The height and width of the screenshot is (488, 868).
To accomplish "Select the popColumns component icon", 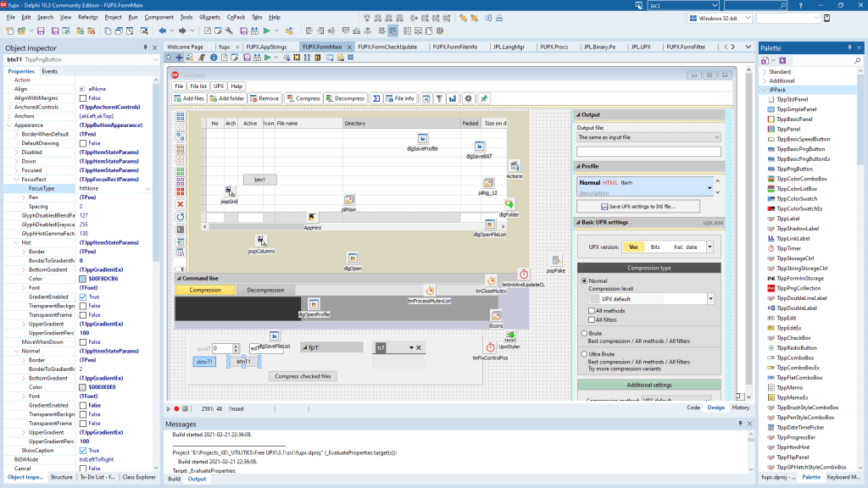I will pyautogui.click(x=261, y=242).
